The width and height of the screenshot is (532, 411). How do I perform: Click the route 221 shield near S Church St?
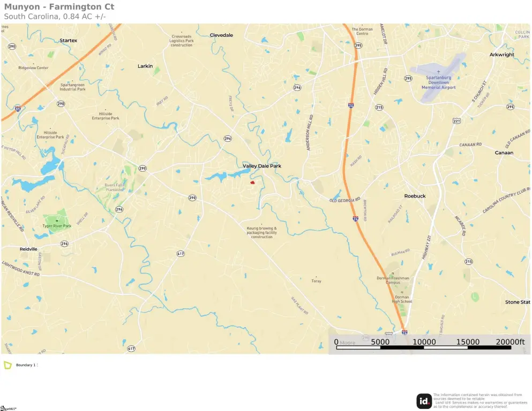(x=456, y=120)
